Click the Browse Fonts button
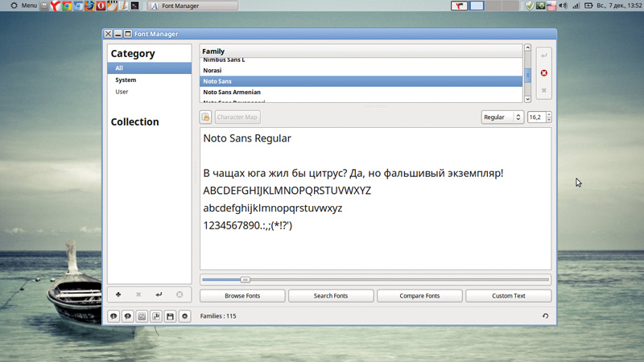This screenshot has width=644, height=362. click(242, 296)
